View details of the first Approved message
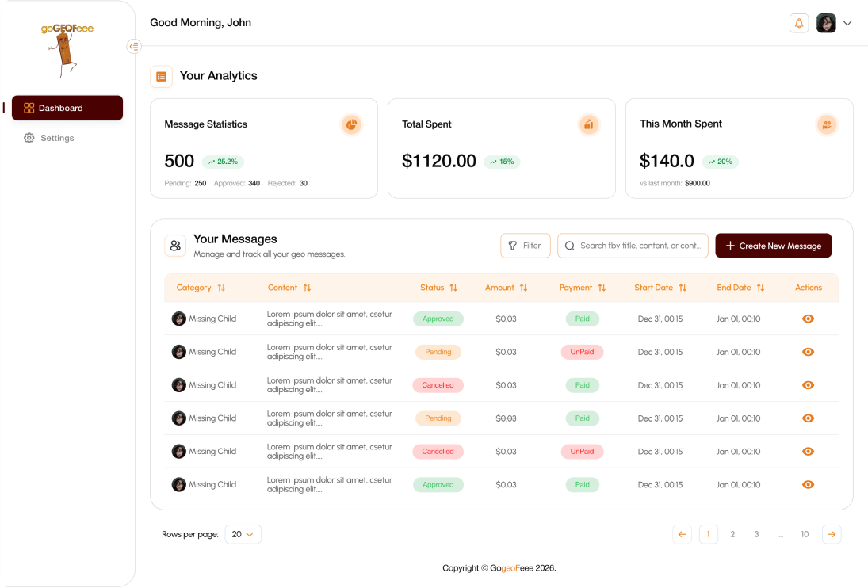The width and height of the screenshot is (868, 588). tap(808, 319)
